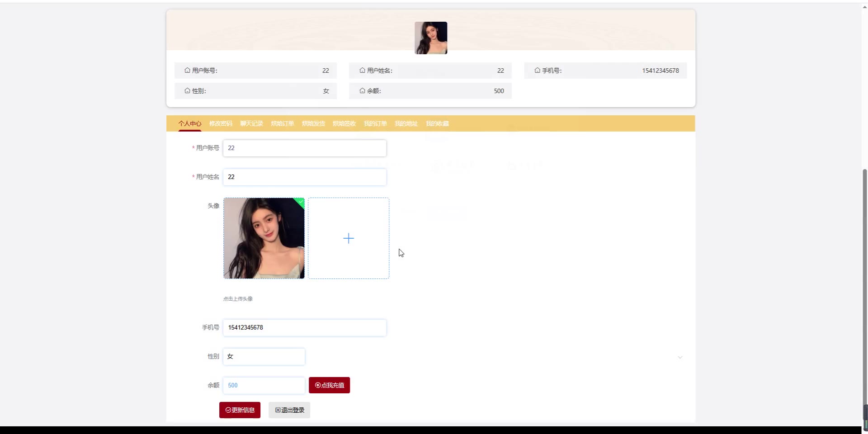Open the 烘焙订单 tab
The width and height of the screenshot is (868, 434).
pyautogui.click(x=283, y=123)
